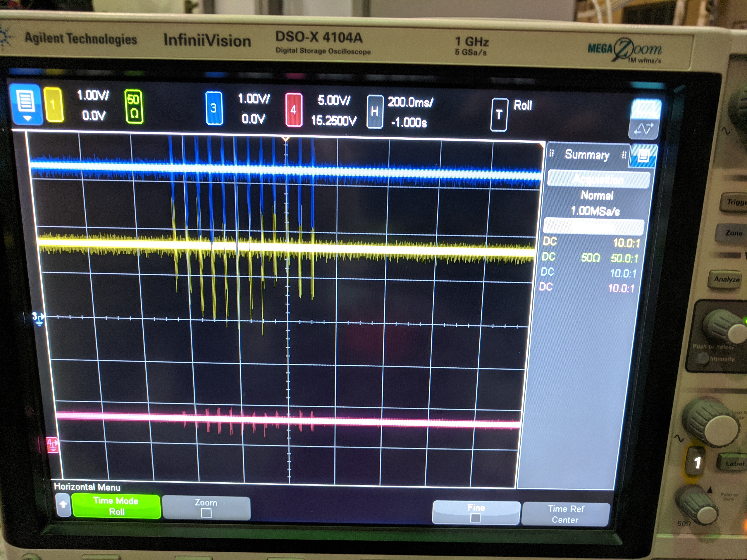Screen dimensions: 747x560
Task: Toggle Time Mode Roll softkey
Action: click(116, 506)
